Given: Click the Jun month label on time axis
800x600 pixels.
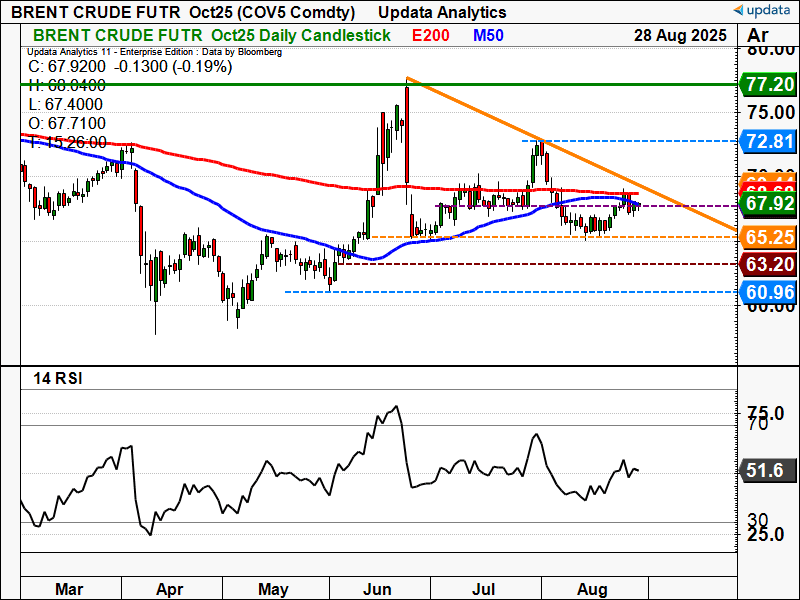Looking at the screenshot, I should tap(377, 589).
